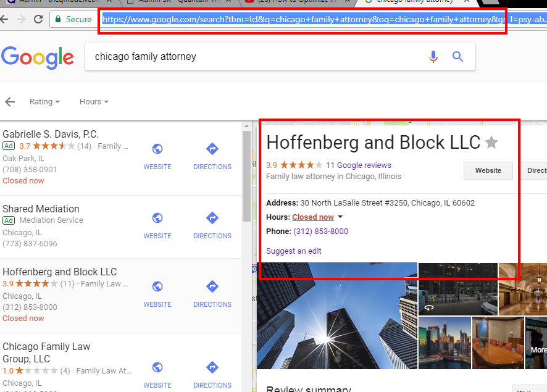547x392 pixels.
Task: Click the Website button in the details panel
Action: pyautogui.click(x=488, y=170)
